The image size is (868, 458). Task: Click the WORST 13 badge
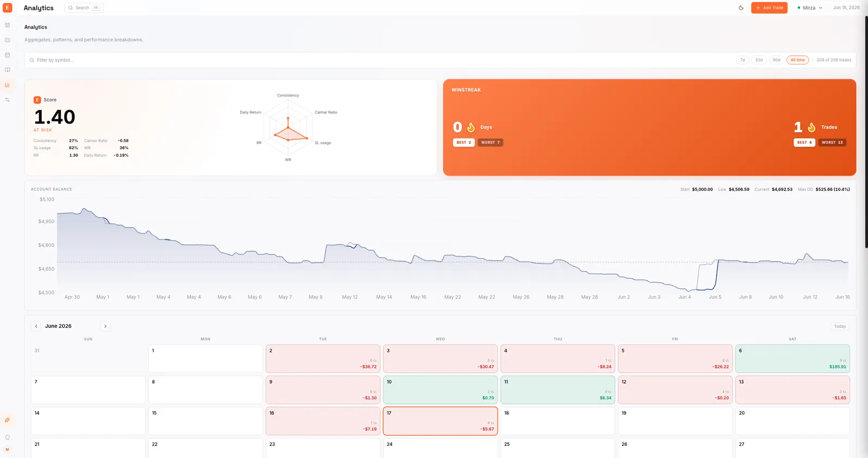[x=832, y=143]
